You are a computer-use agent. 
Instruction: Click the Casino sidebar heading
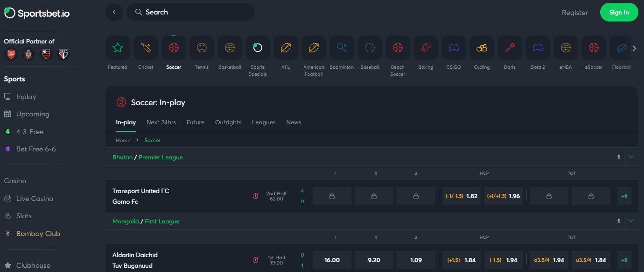tap(15, 181)
